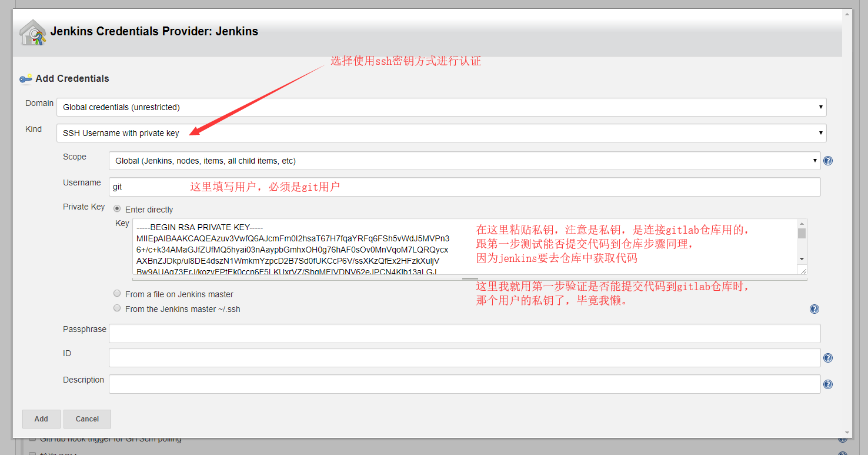This screenshot has height=455, width=868.
Task: Focus the Username input field
Action: (465, 187)
